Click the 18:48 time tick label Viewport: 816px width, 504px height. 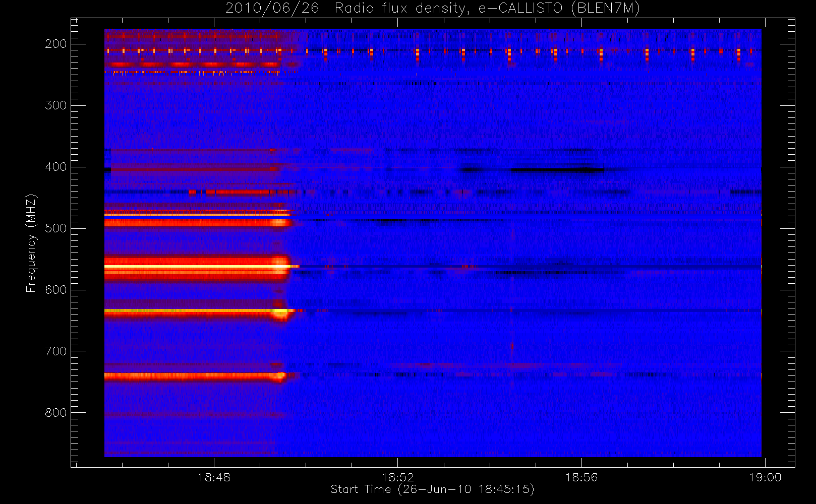214,477
